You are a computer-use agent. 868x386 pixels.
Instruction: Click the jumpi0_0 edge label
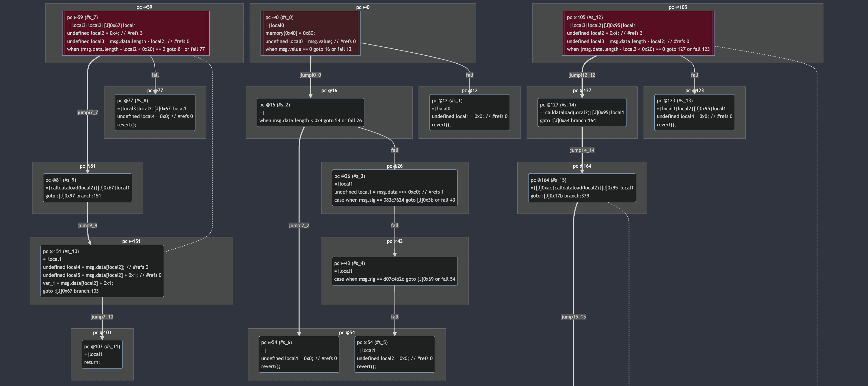click(310, 75)
